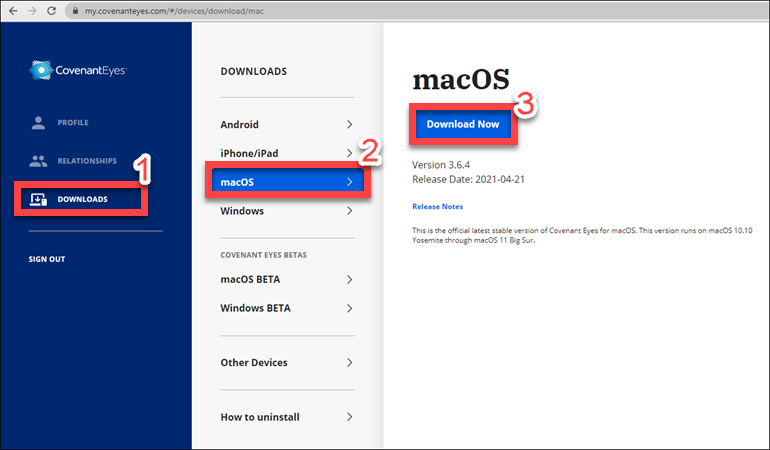The image size is (770, 450).
Task: Click the Relationships people icon
Action: coord(38,161)
